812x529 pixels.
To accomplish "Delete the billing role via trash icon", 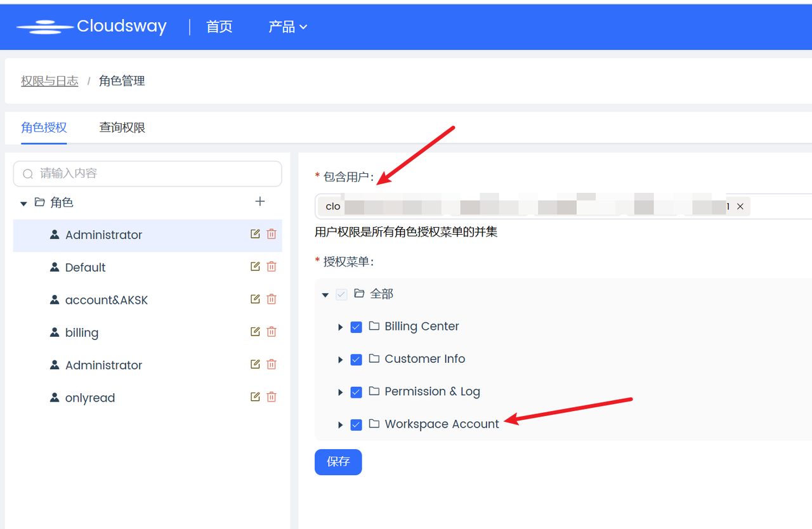I will click(272, 332).
